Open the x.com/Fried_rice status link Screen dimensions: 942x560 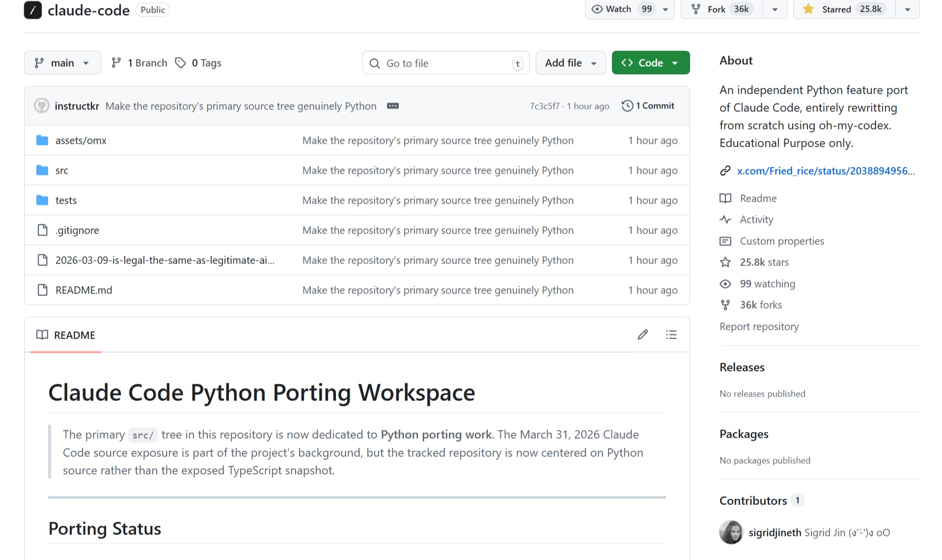[825, 171]
